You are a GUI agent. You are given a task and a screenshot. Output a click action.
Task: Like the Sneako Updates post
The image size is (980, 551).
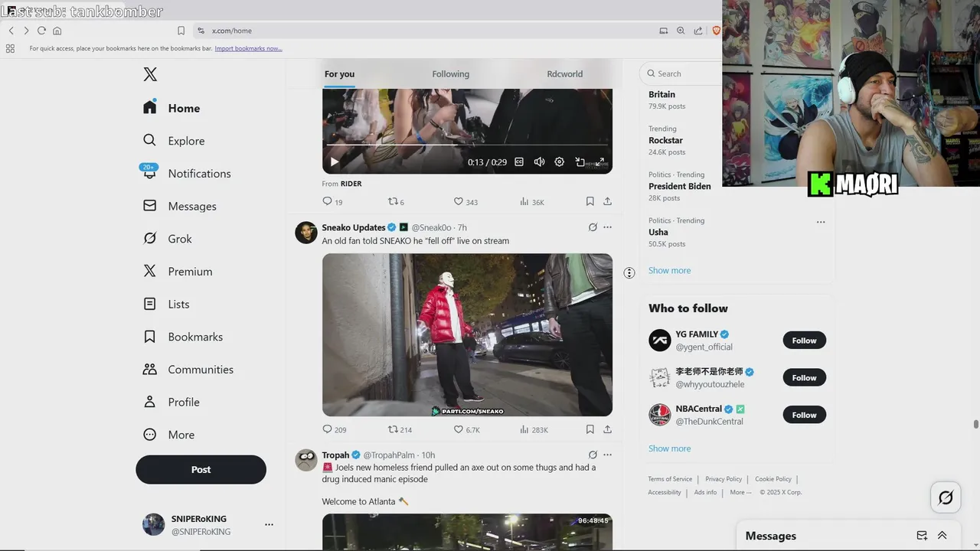466,429
